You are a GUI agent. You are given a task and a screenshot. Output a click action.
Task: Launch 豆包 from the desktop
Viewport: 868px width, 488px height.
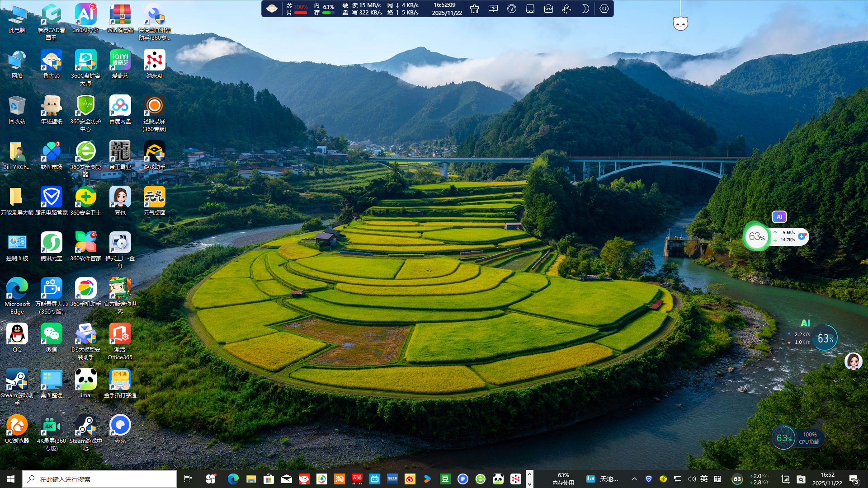click(x=120, y=197)
